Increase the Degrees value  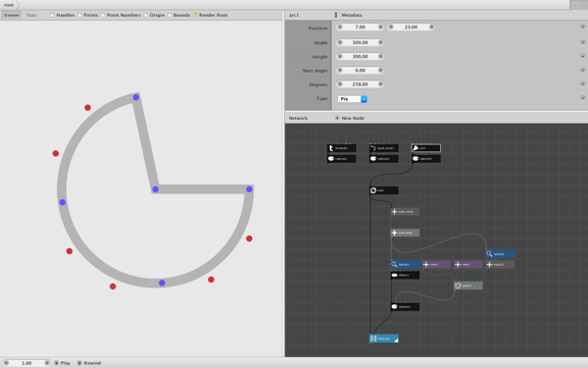coord(380,84)
